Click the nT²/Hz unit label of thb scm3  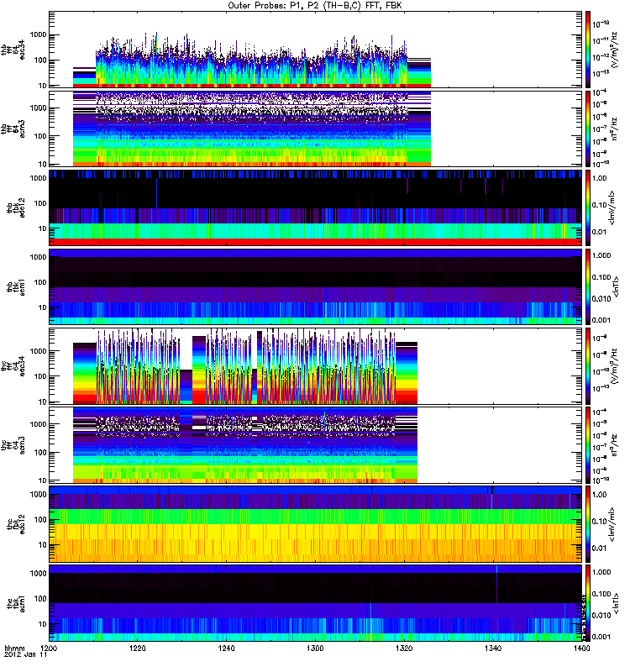tap(615, 129)
